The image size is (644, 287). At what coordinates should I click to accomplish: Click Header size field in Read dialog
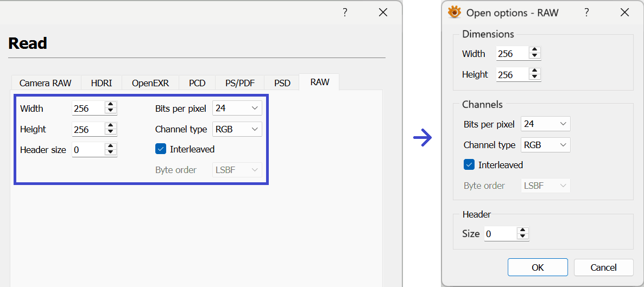click(89, 150)
